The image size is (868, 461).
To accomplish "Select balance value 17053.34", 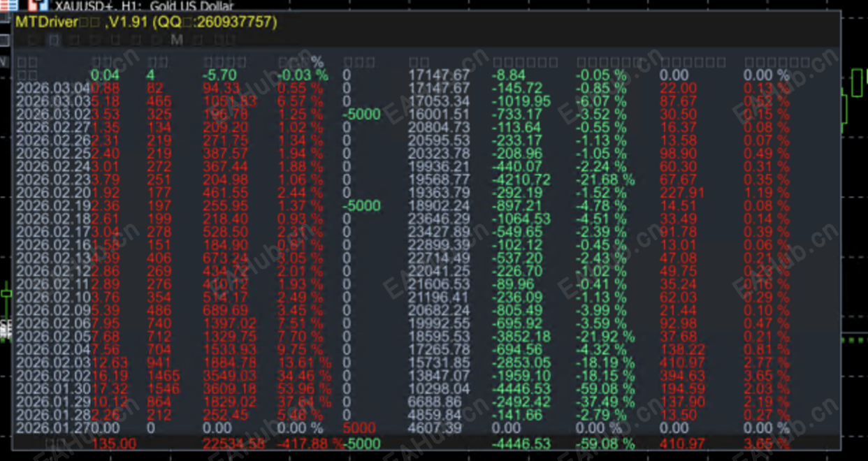I will (x=440, y=101).
